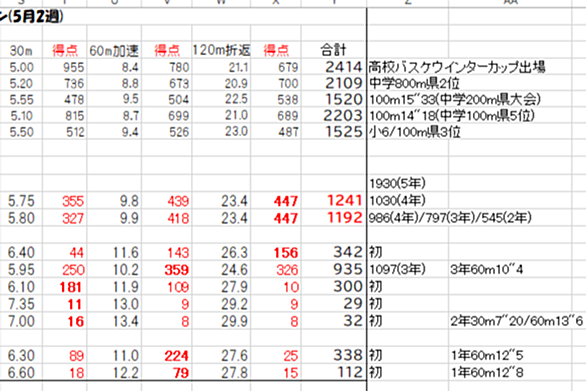The image size is (586, 391).
Task: Select the 30m time 5.55
Action: pyautogui.click(x=21, y=100)
